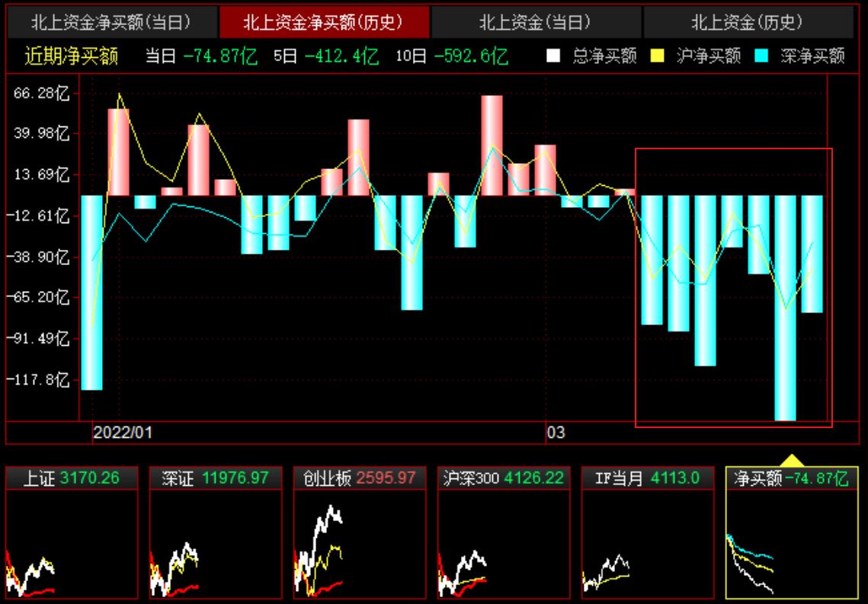Expand the highlighted red box region on the chart
868x604 pixels.
[x=734, y=286]
